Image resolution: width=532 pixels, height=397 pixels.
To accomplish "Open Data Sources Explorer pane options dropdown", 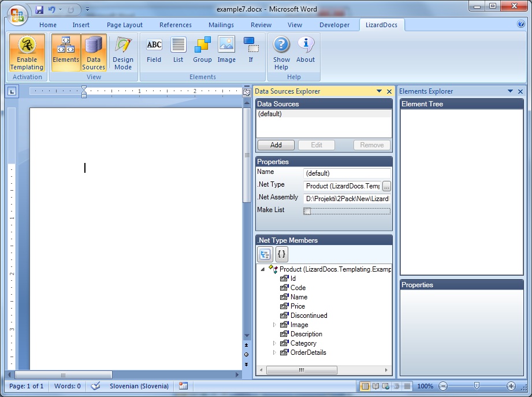I will [379, 91].
